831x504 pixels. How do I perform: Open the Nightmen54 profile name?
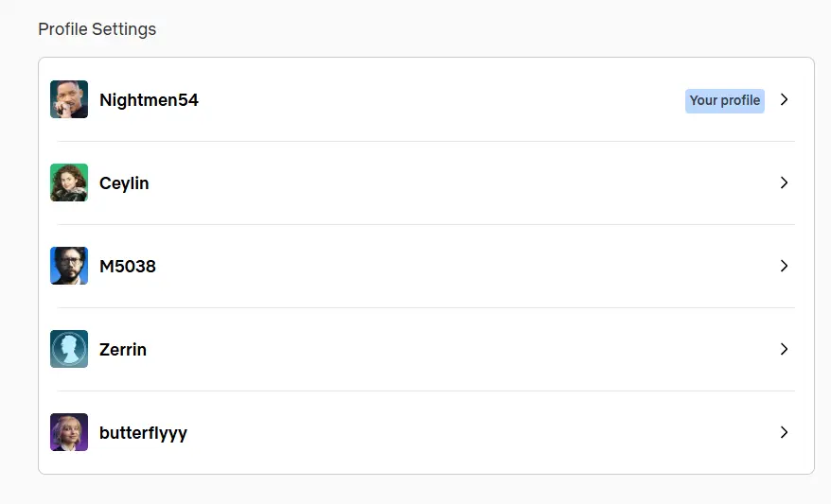149,100
